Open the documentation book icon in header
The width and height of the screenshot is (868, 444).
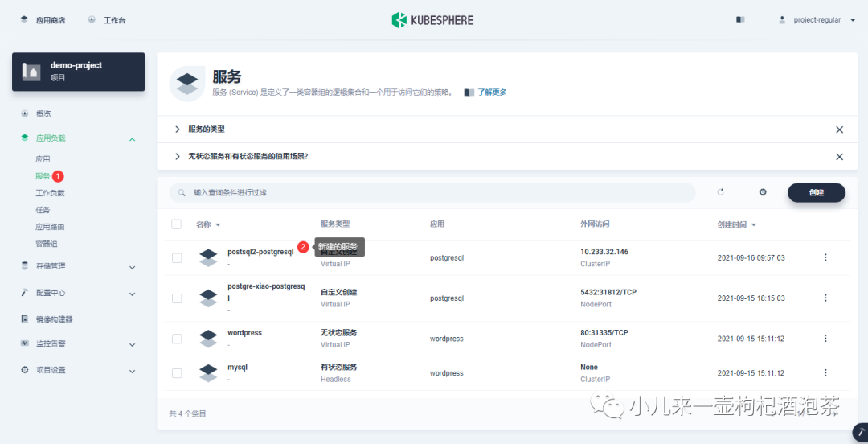click(x=740, y=20)
